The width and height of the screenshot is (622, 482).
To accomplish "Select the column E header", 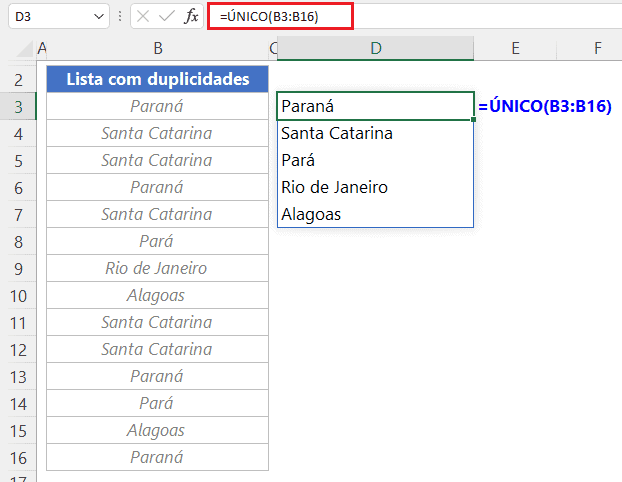I will click(x=514, y=48).
